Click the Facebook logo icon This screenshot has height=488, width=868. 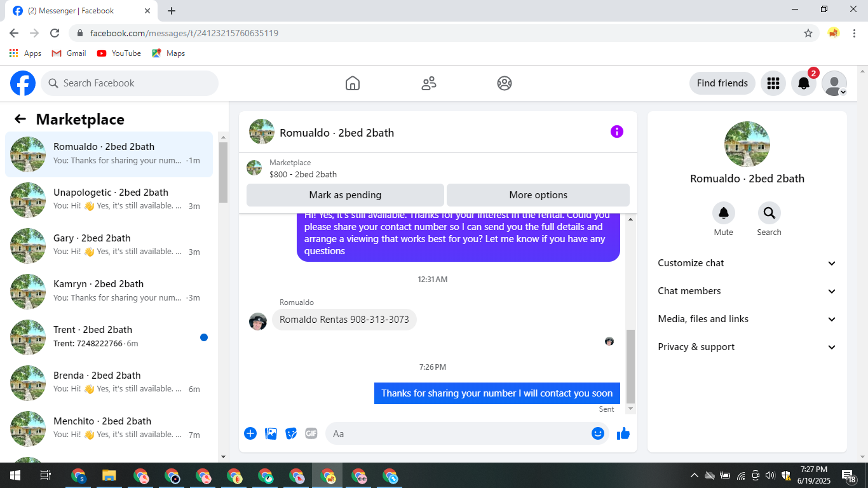pyautogui.click(x=23, y=83)
